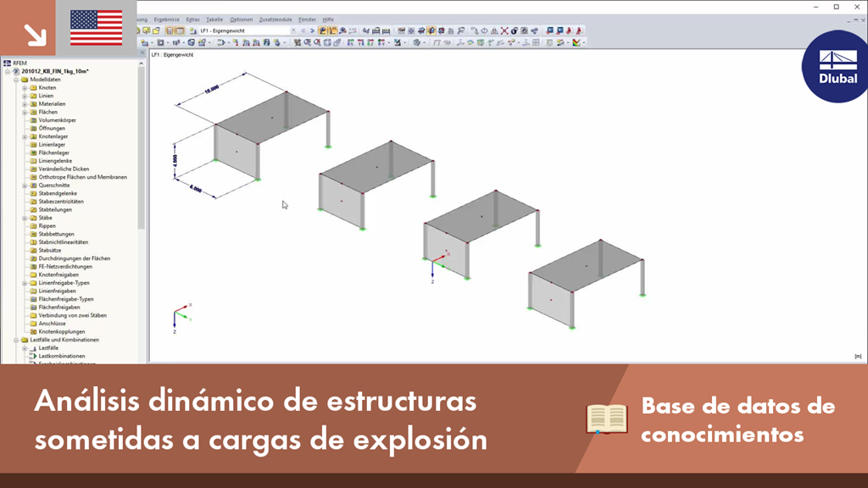Click the Lastkombinationen tree icon
Viewport: 868px width, 488px height.
[33, 357]
